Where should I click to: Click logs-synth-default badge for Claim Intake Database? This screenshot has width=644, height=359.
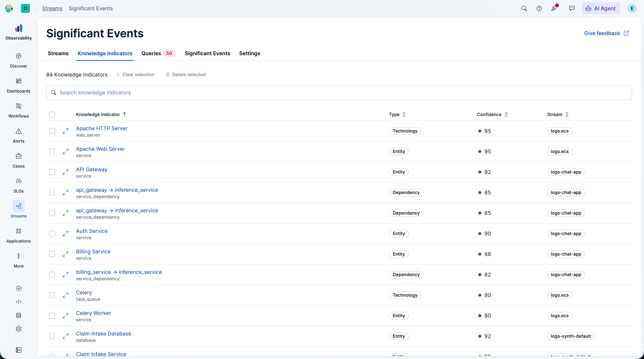pos(571,336)
